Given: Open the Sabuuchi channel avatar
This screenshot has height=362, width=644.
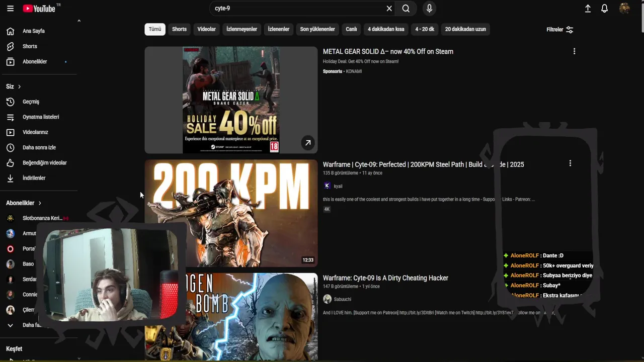Looking at the screenshot, I should point(327,299).
